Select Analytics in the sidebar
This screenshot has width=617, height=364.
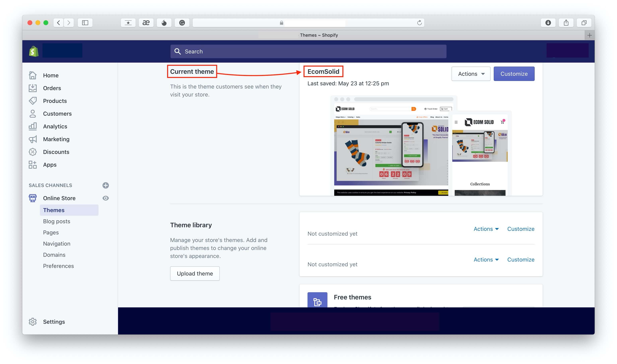point(55,126)
